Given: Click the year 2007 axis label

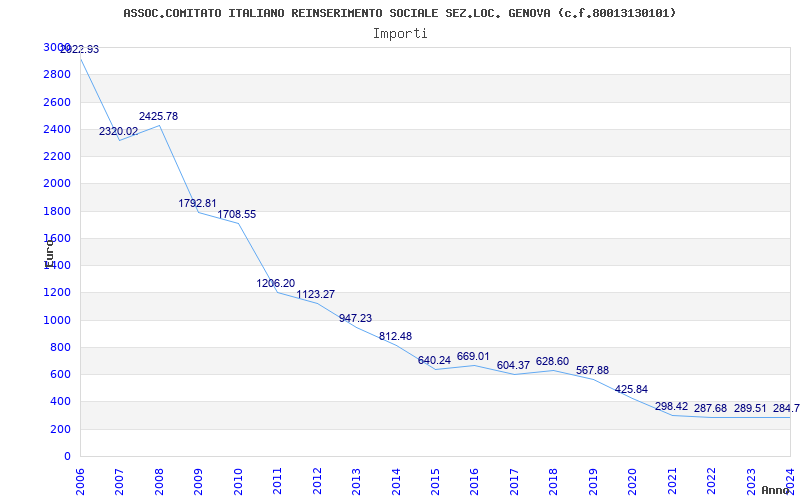Looking at the screenshot, I should pos(120,482).
